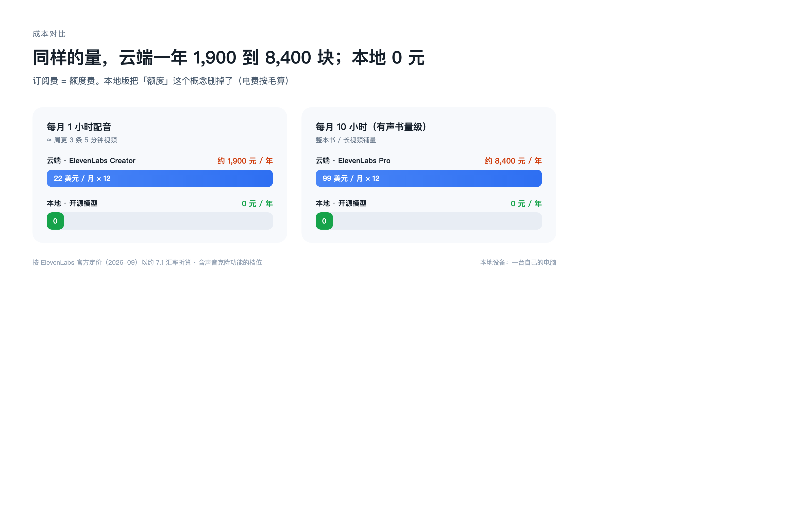
Task: Click 本地 · 开源模型 in the 1 小时 card
Action: pyautogui.click(x=72, y=203)
